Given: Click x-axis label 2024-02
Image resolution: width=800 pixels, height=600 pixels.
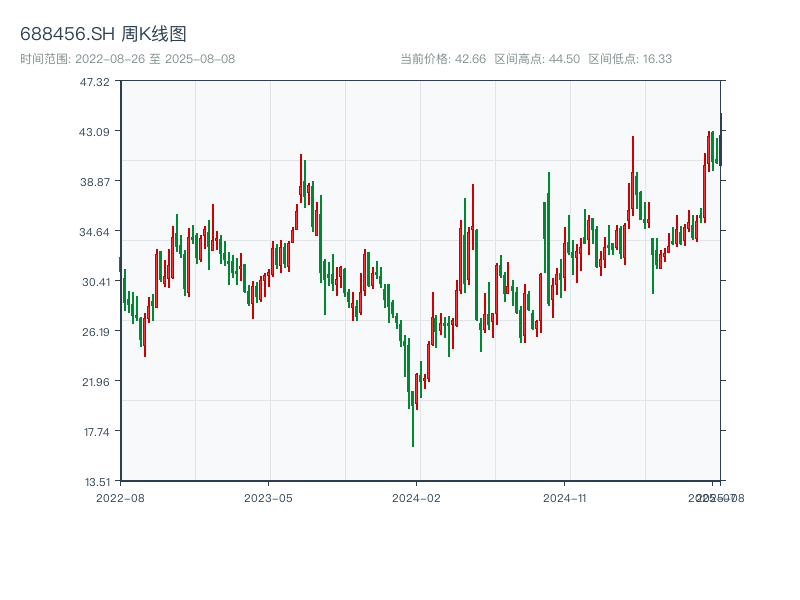Looking at the screenshot, I should (416, 498).
